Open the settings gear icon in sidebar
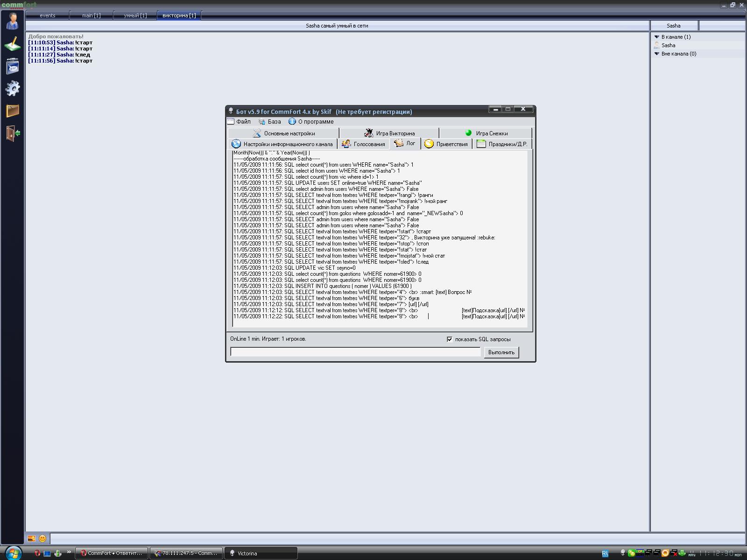Screen dimensions: 747x560 click(13, 88)
